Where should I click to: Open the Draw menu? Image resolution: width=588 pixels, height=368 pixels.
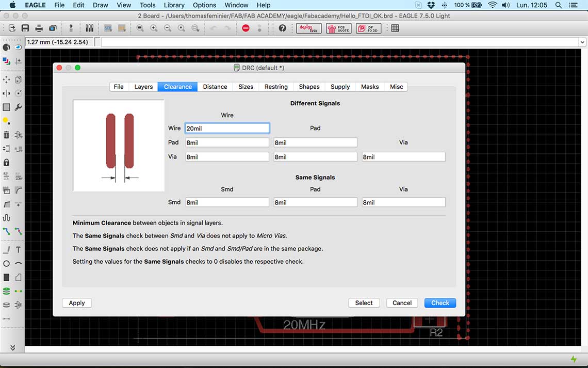tap(100, 5)
